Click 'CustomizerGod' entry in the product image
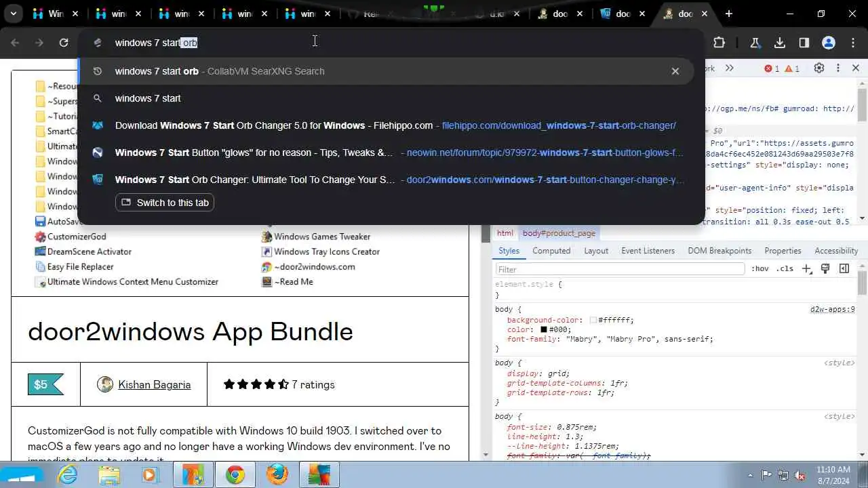This screenshot has width=868, height=488. click(x=77, y=237)
